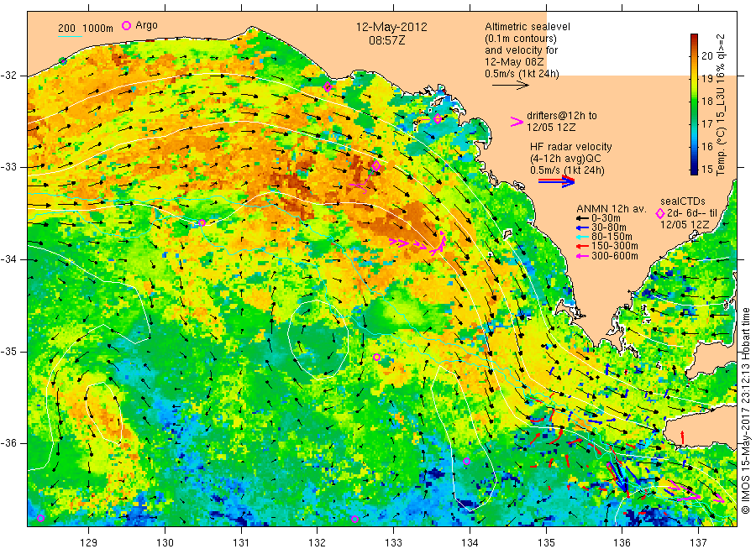Click the Argo float marker near 36.2S 134E
Viewport: 756px width, 554px height.
466,461
